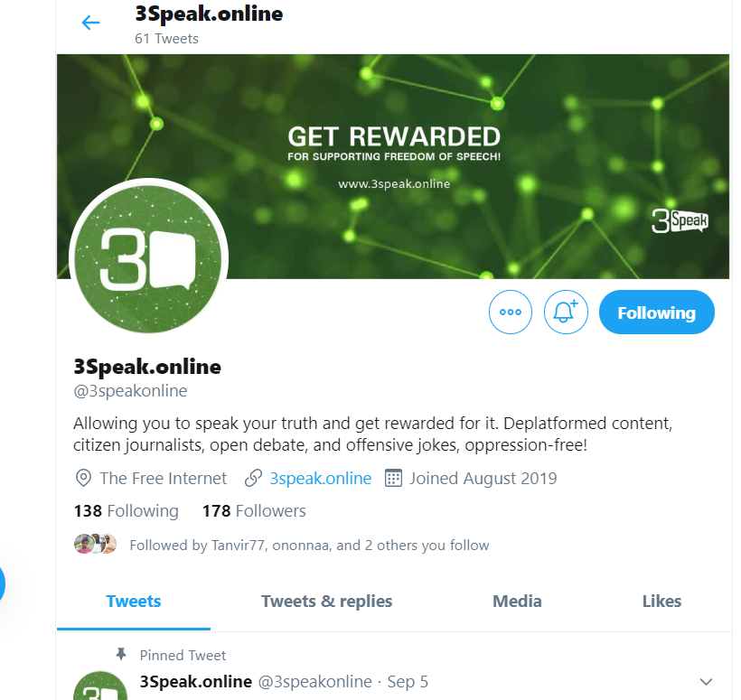The height and width of the screenshot is (700, 741).
Task: Open the three-dots more options button
Action: (x=510, y=312)
